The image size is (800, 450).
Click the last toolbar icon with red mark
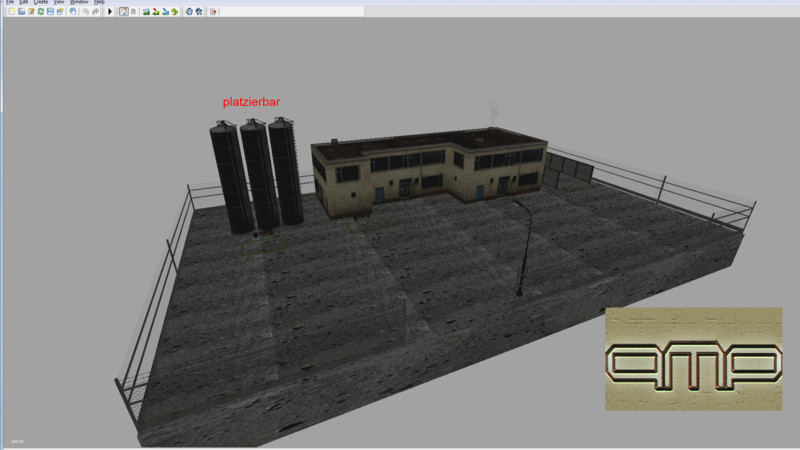[214, 12]
